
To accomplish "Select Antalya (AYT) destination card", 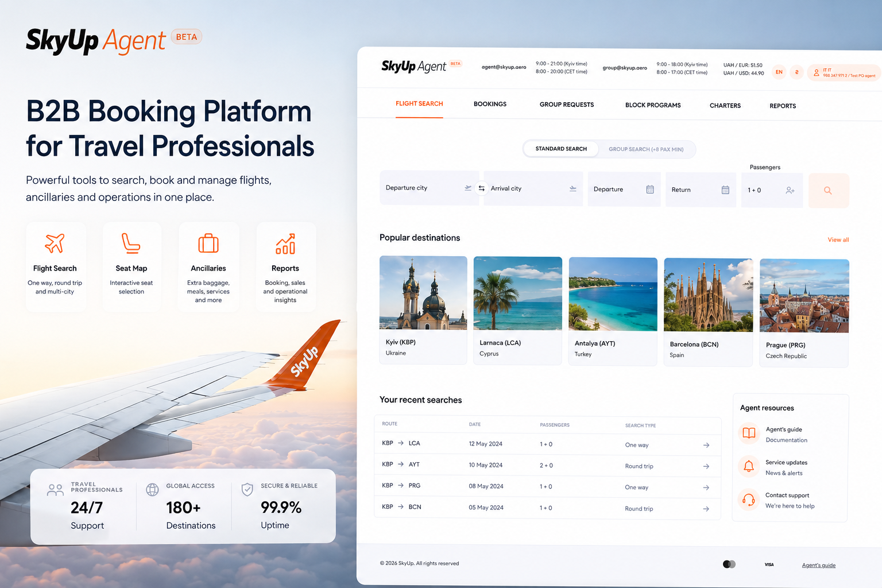I will [x=613, y=312].
